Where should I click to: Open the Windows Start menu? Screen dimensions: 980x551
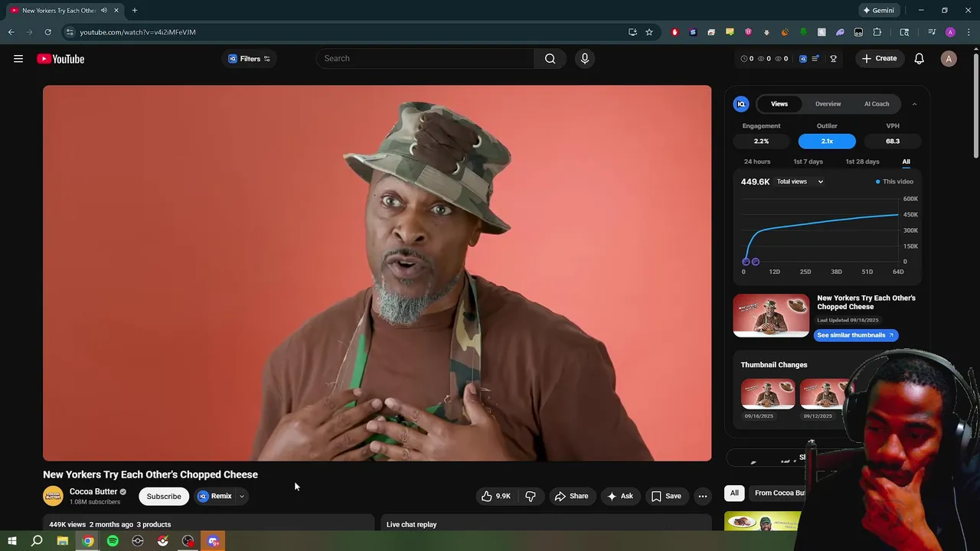[12, 541]
